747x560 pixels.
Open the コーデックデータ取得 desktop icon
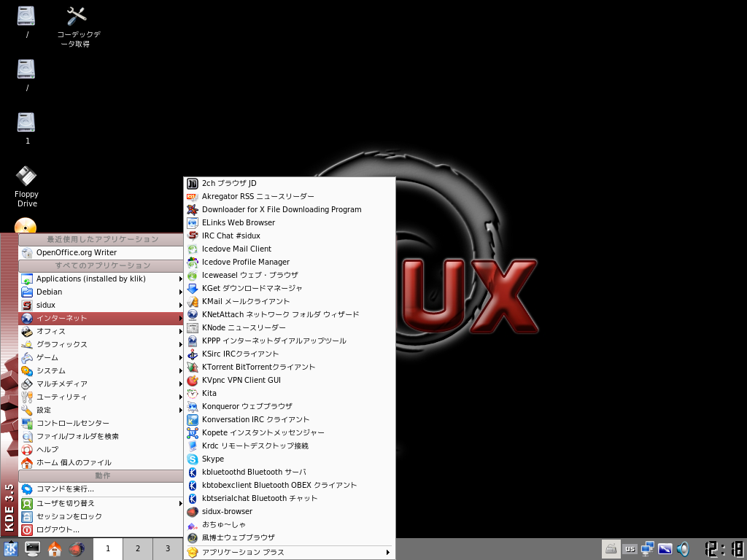pos(77,27)
